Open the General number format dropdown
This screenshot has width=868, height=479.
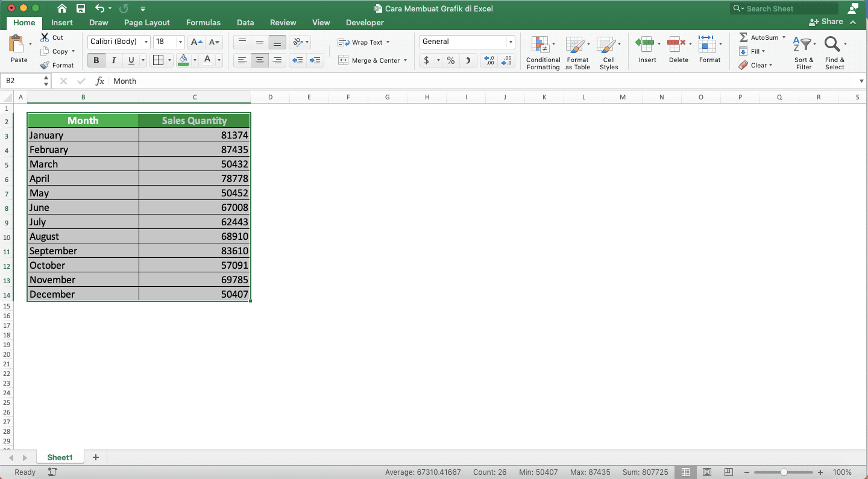tap(511, 42)
